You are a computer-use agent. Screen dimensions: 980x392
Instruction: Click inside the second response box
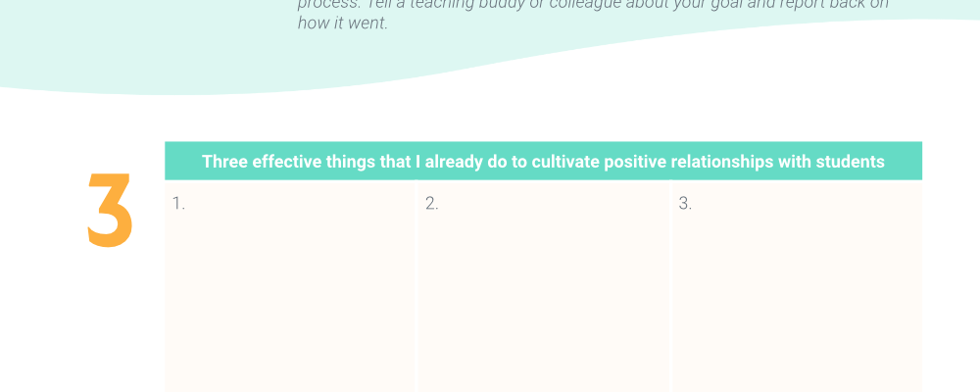click(543, 286)
